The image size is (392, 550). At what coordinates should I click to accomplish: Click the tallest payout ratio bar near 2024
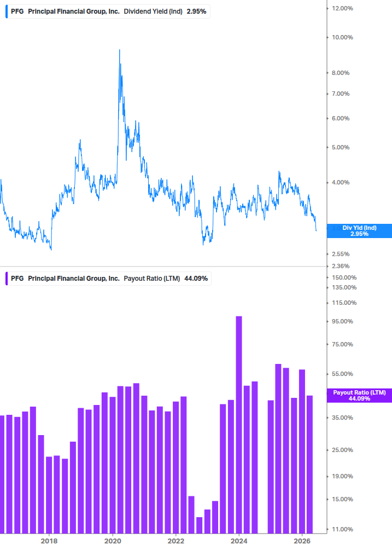click(239, 425)
